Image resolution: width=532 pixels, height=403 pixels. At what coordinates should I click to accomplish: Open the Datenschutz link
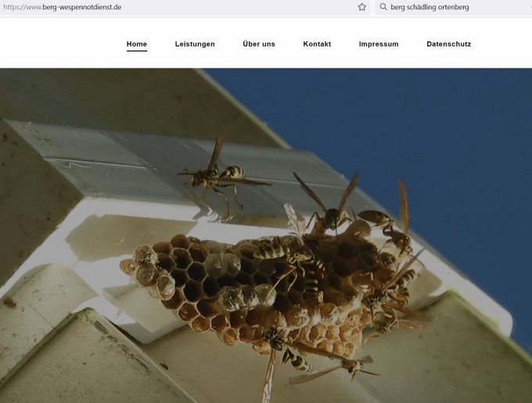[x=449, y=44]
